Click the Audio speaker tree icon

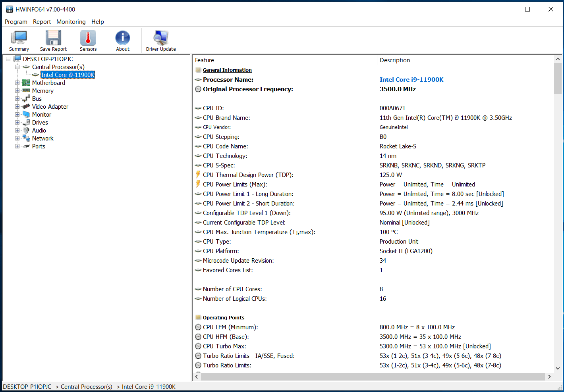click(26, 130)
